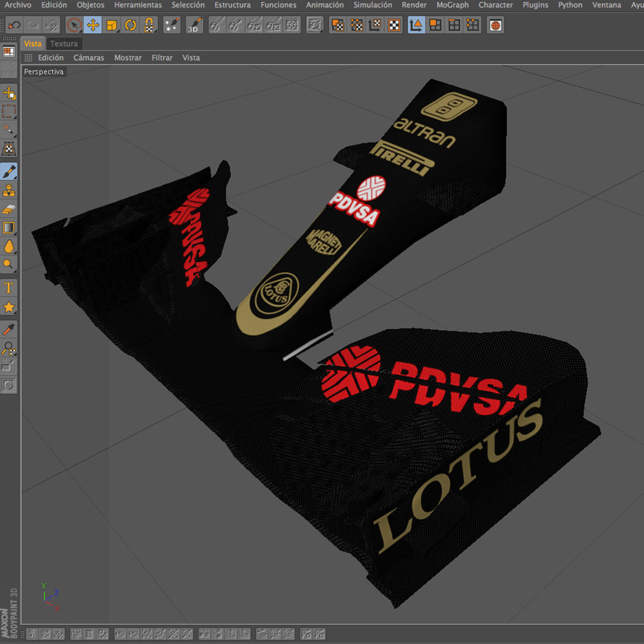This screenshot has width=644, height=644.
Task: Open the Herramientas menu
Action: (x=138, y=5)
